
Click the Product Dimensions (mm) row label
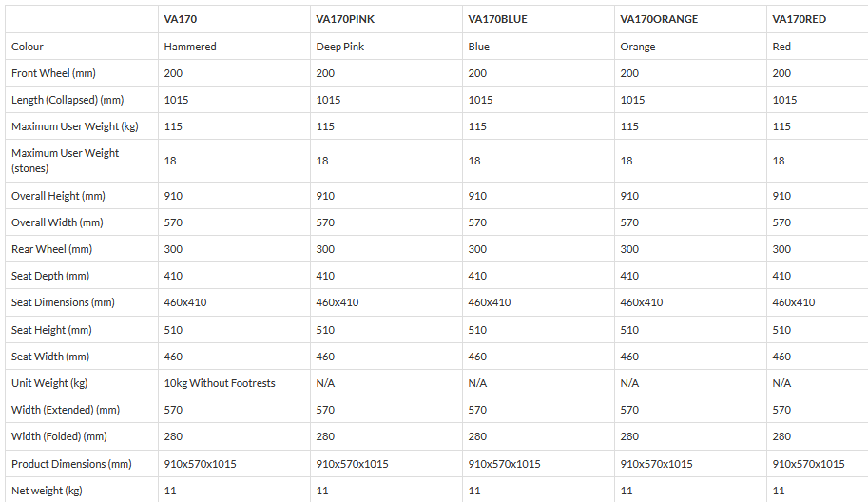click(71, 464)
